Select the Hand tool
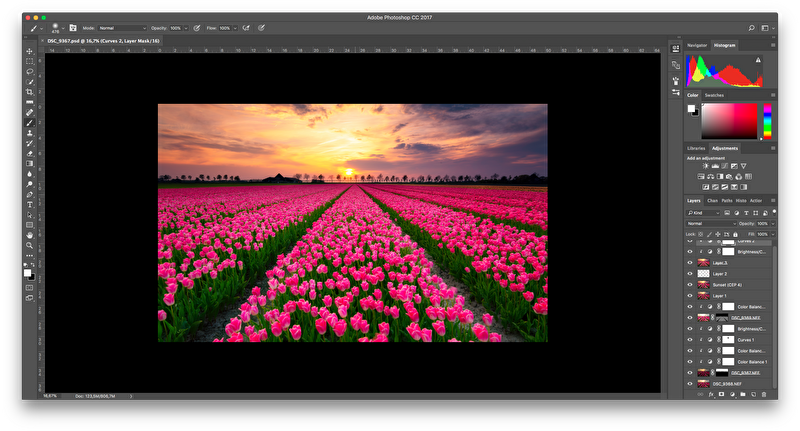This screenshot has height=431, width=800. point(30,235)
